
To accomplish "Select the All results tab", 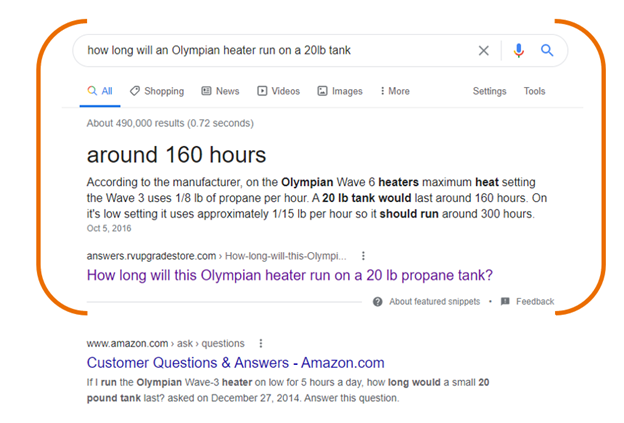I will tap(100, 91).
